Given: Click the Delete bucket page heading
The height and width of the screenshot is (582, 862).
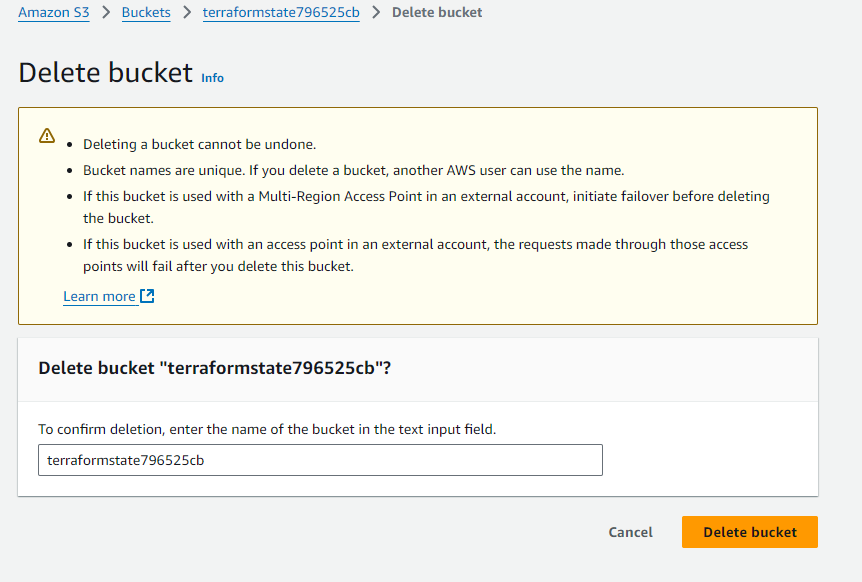Looking at the screenshot, I should coord(106,73).
